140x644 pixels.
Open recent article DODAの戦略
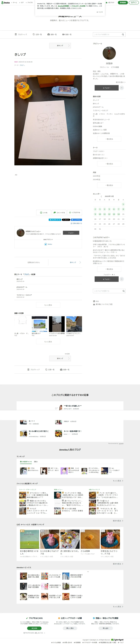[x=97, y=127]
